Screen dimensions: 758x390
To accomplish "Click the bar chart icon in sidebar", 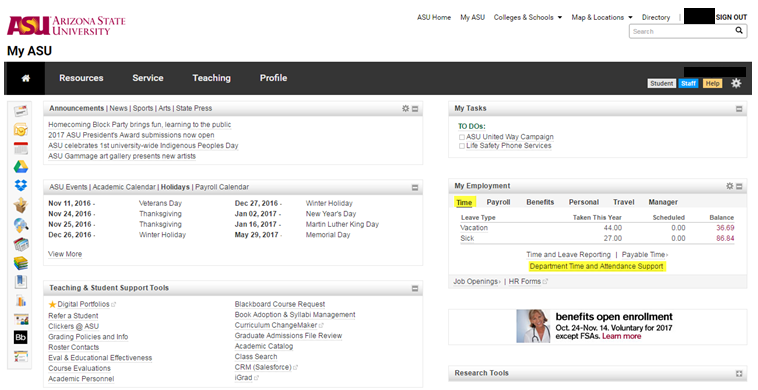I will click(21, 301).
